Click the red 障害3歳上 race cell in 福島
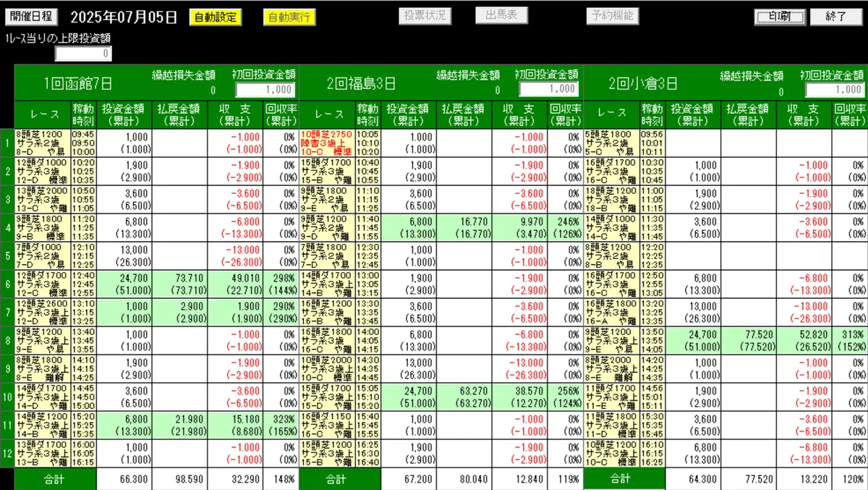The height and width of the screenshot is (490, 868). click(326, 143)
